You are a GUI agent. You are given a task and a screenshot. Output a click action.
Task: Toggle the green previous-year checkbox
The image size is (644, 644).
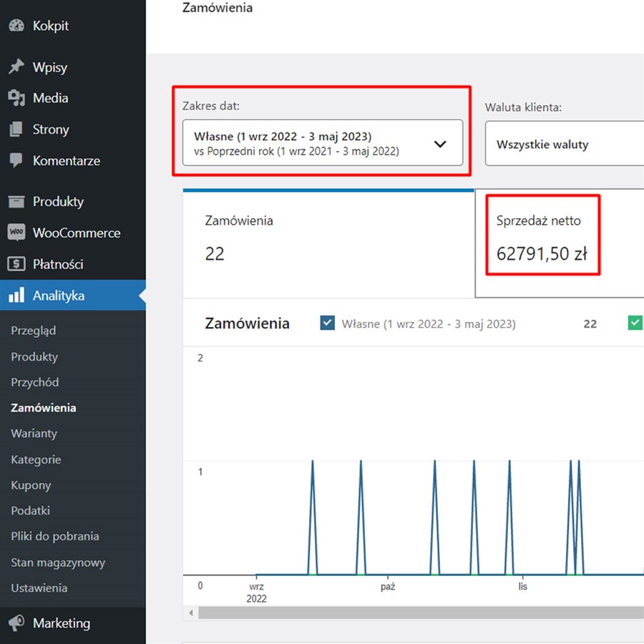pyautogui.click(x=635, y=323)
